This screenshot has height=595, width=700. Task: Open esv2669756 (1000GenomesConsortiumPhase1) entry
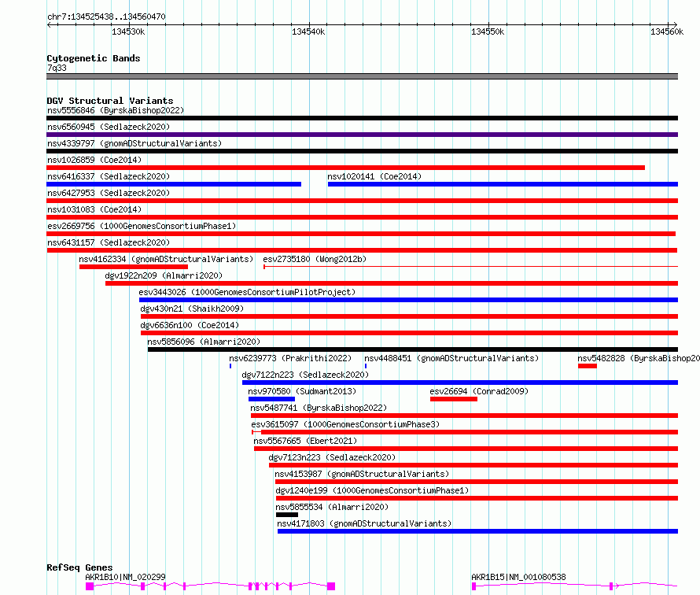[142, 226]
